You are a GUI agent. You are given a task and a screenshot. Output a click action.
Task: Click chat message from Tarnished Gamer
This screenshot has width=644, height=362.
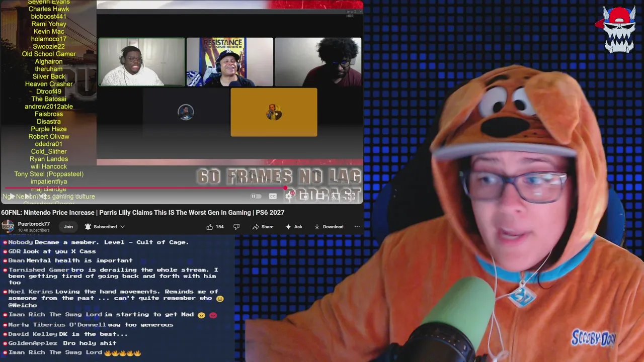[111, 276]
